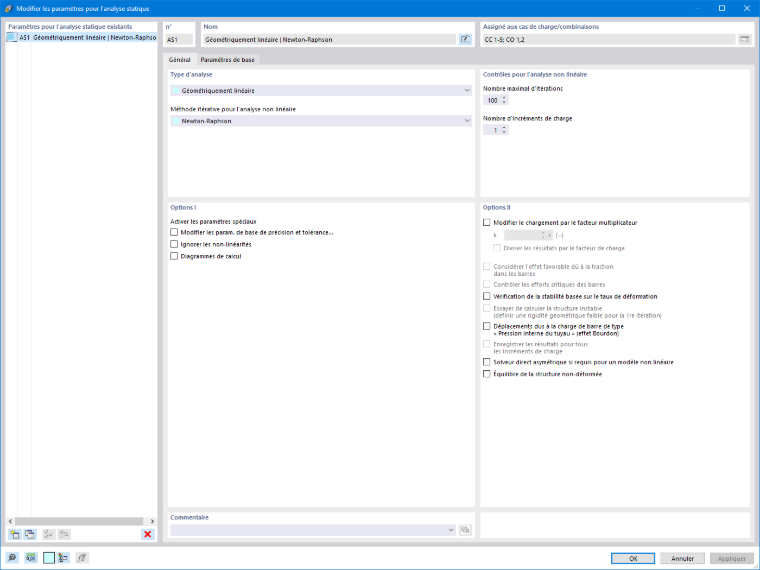Toggle Déplacements dus à la charge de barre
760x570 pixels.
pos(487,326)
